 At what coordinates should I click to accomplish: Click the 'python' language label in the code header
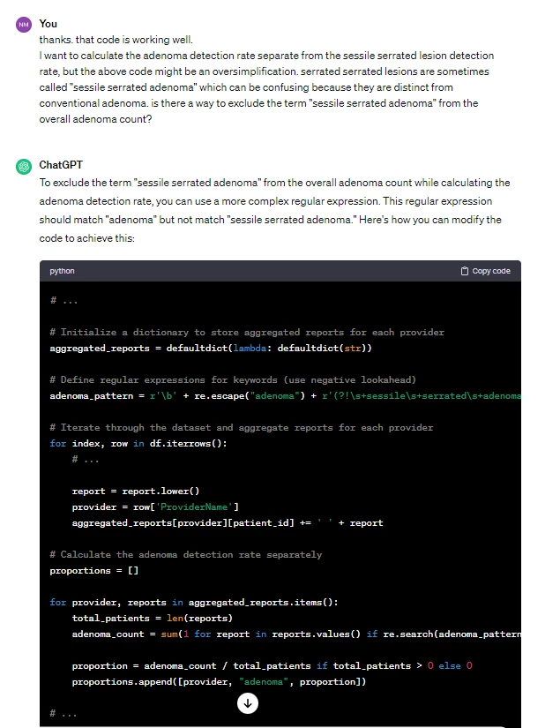coord(62,271)
